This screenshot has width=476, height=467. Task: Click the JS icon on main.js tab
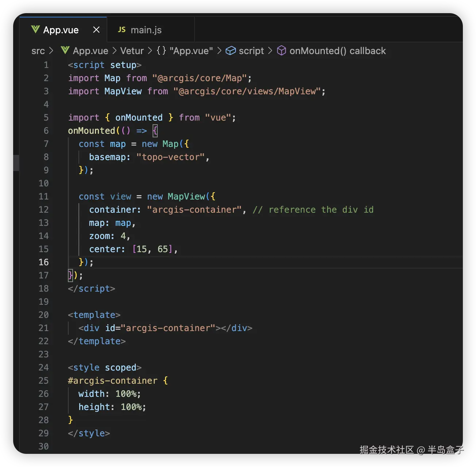click(122, 30)
